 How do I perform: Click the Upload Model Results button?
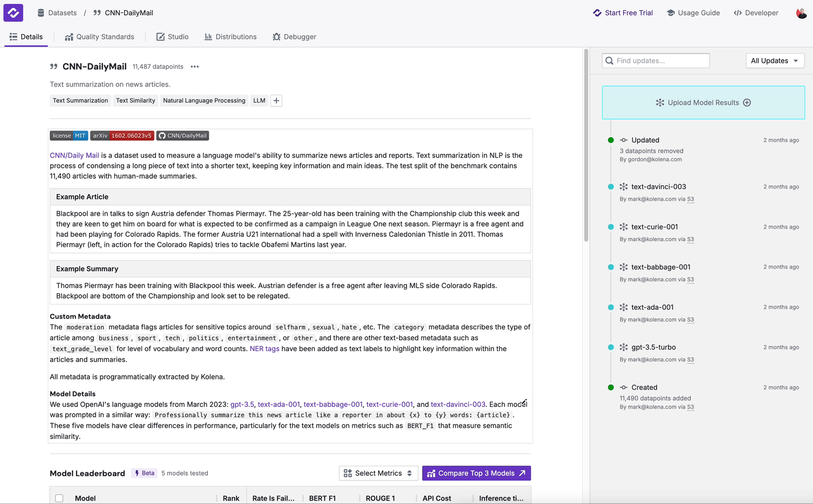[x=703, y=102]
